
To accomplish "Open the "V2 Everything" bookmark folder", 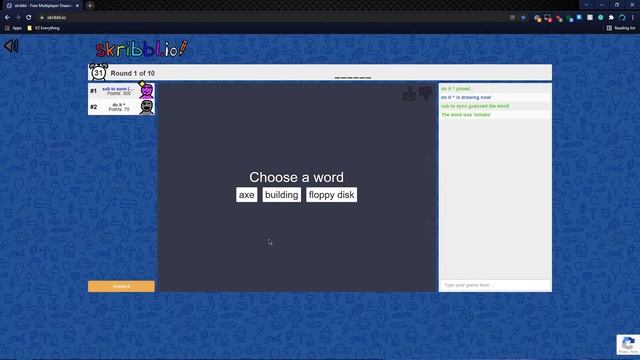I will 44,28.
